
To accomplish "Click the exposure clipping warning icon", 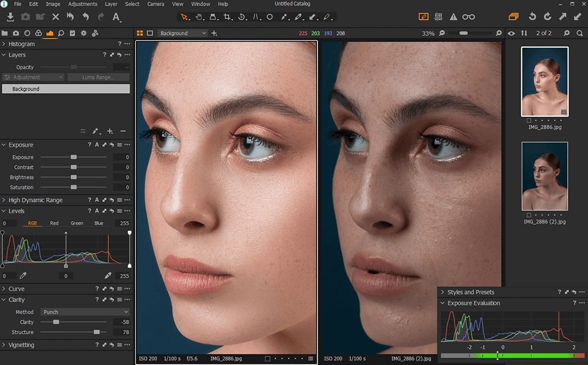I will [x=453, y=17].
